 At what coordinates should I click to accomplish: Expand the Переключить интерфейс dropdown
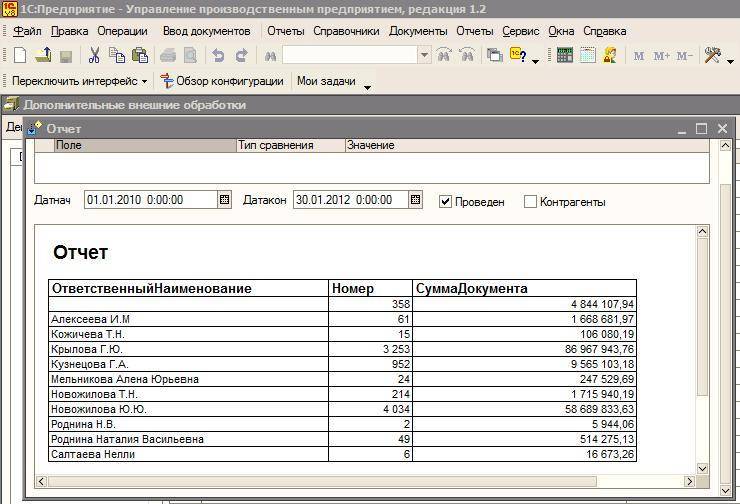[x=144, y=81]
